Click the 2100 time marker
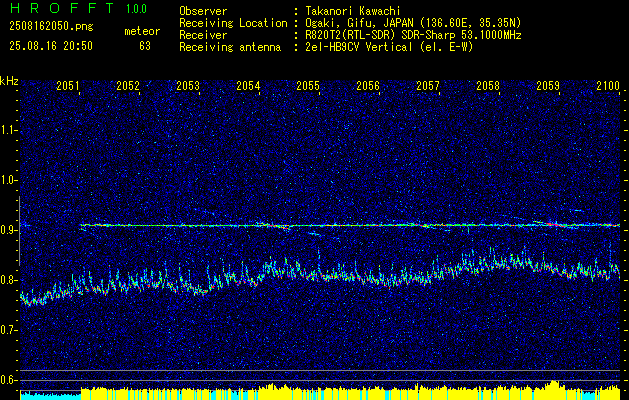Image resolution: width=629 pixels, height=400 pixels. point(608,86)
